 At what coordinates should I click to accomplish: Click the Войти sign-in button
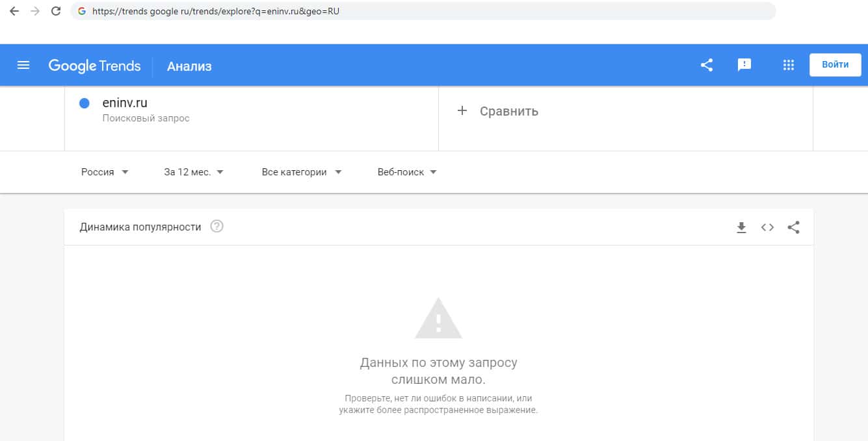coord(835,65)
